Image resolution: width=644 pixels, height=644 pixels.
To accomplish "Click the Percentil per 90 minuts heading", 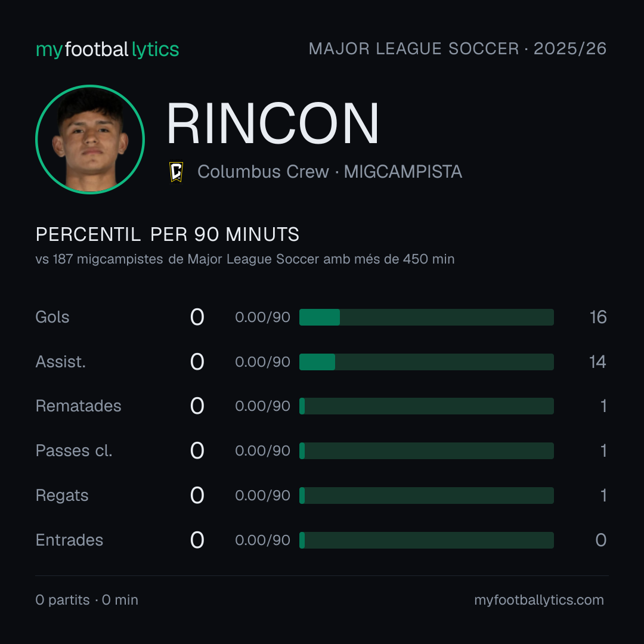I will click(168, 234).
